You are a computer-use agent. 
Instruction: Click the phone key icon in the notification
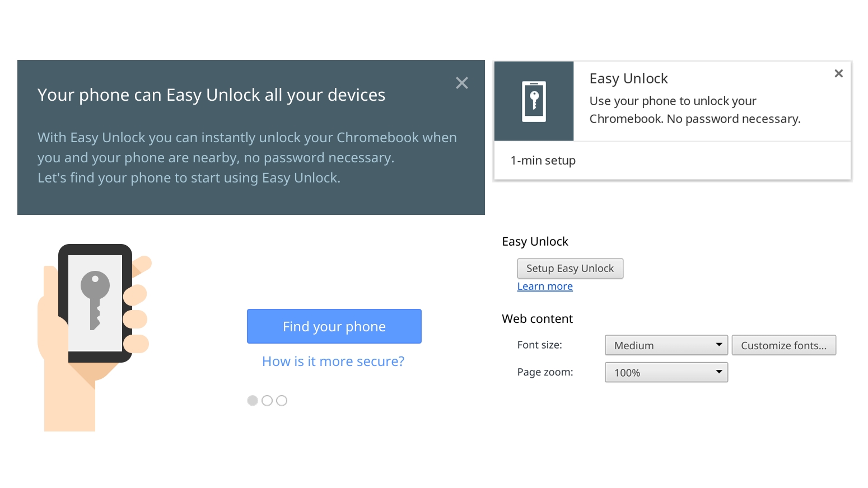coord(534,101)
